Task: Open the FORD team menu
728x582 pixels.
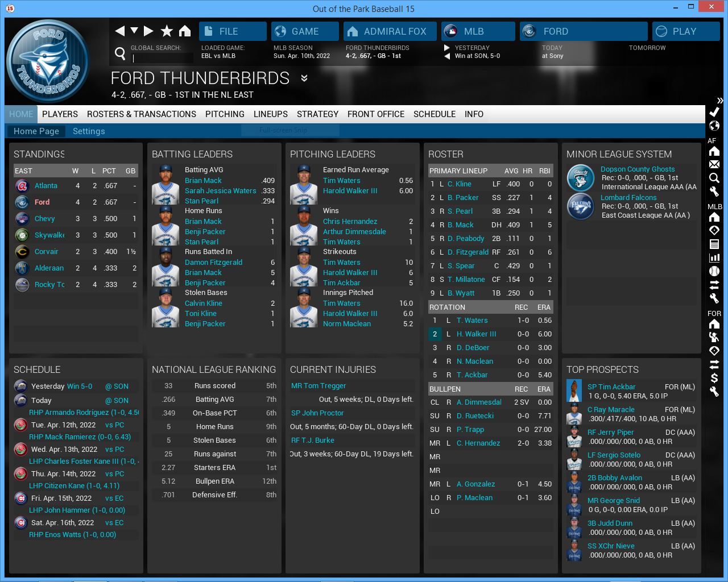Action: coord(584,31)
